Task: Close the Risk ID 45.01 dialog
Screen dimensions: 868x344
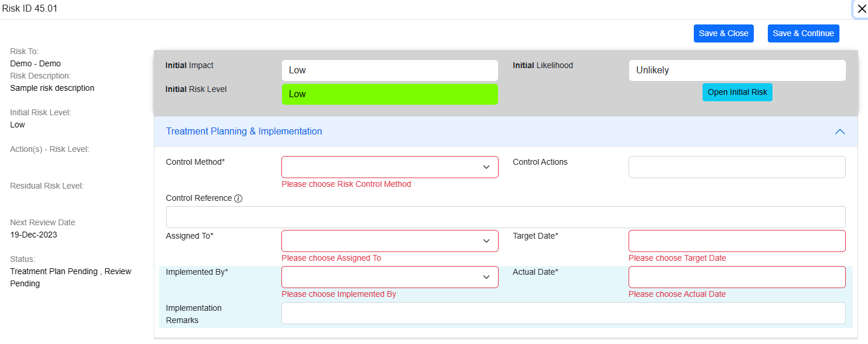Action: tap(862, 9)
